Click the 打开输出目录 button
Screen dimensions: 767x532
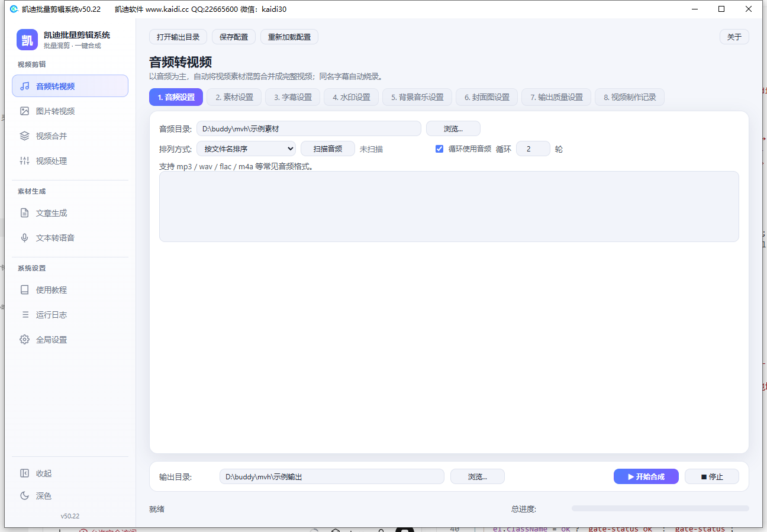point(178,37)
